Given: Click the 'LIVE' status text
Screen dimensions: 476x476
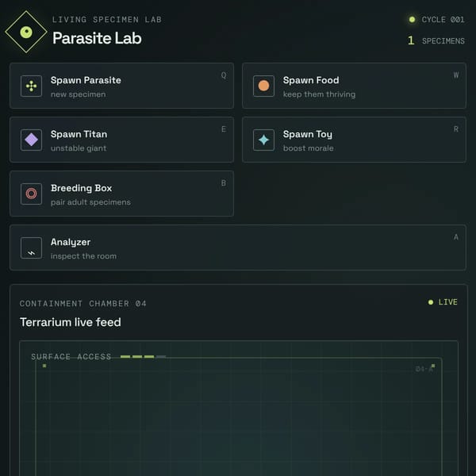Looking at the screenshot, I should [x=447, y=302].
